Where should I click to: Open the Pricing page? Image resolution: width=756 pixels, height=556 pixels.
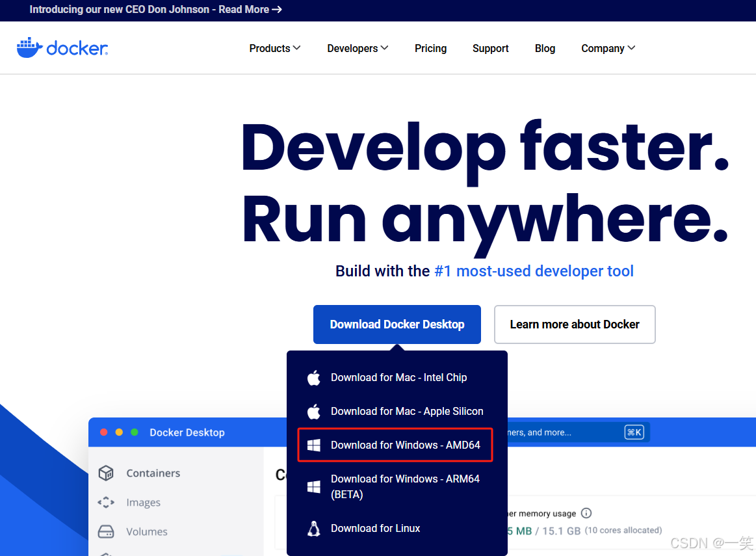coord(430,48)
